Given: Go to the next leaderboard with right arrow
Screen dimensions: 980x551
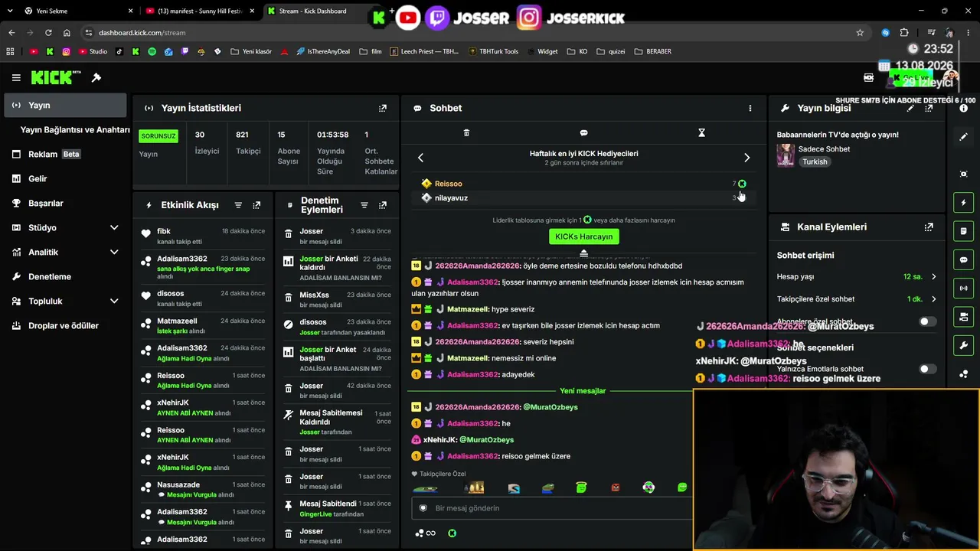Looking at the screenshot, I should pyautogui.click(x=747, y=158).
